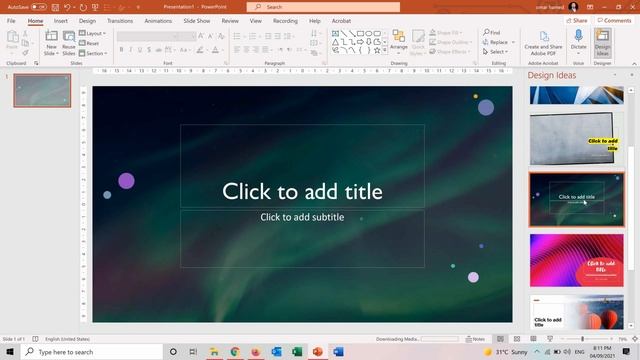Click Create and Share Adobe PDF
Screen dimensions: 640x360
(x=543, y=42)
